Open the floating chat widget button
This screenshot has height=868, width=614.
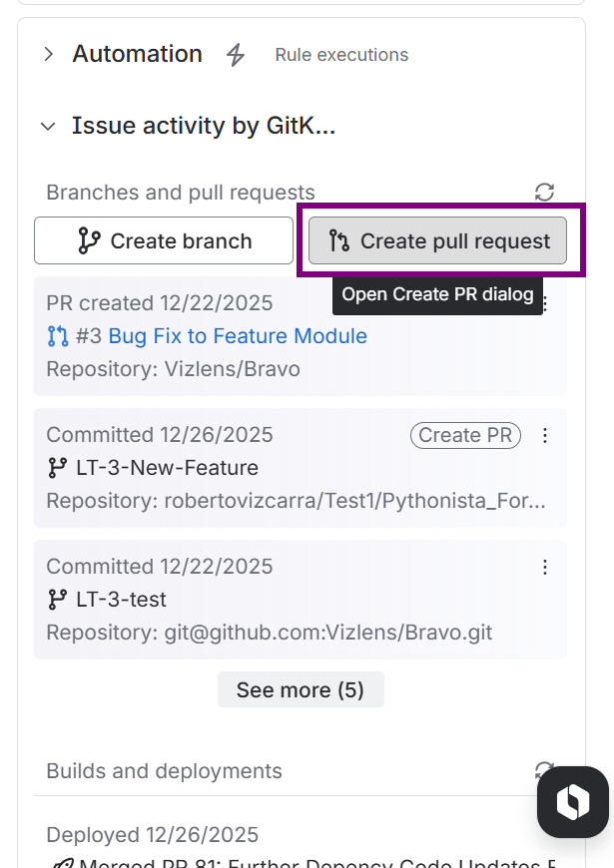[572, 802]
